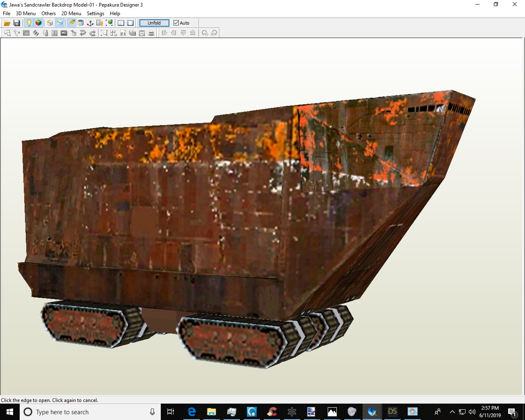Screen dimensions: 525x420
Task: Open the DS application on taskbar
Action: [x=392, y=412]
